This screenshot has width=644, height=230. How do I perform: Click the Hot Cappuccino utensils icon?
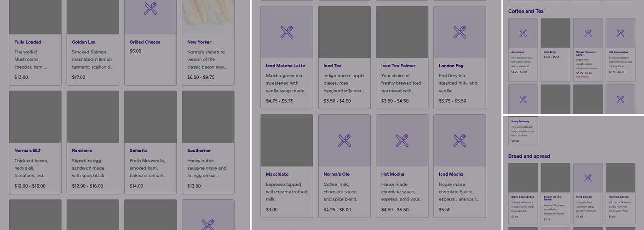pos(621,33)
